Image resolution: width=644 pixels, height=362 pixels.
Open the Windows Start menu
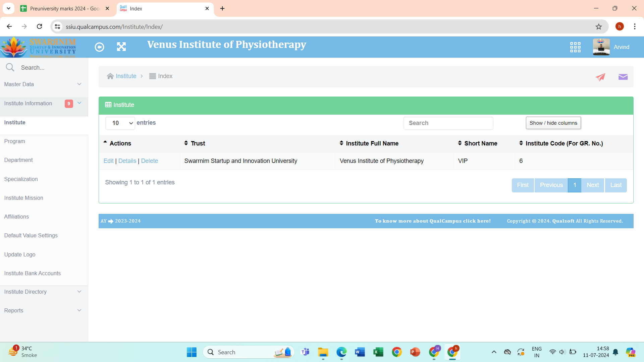(192, 352)
